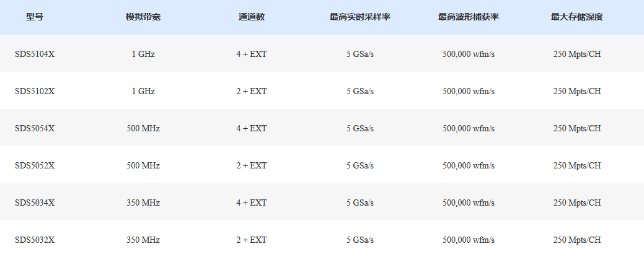Viewport: 644px width, 257px height.
Task: Click 2 + EXT channels in SDS5102X row
Action: tap(252, 91)
